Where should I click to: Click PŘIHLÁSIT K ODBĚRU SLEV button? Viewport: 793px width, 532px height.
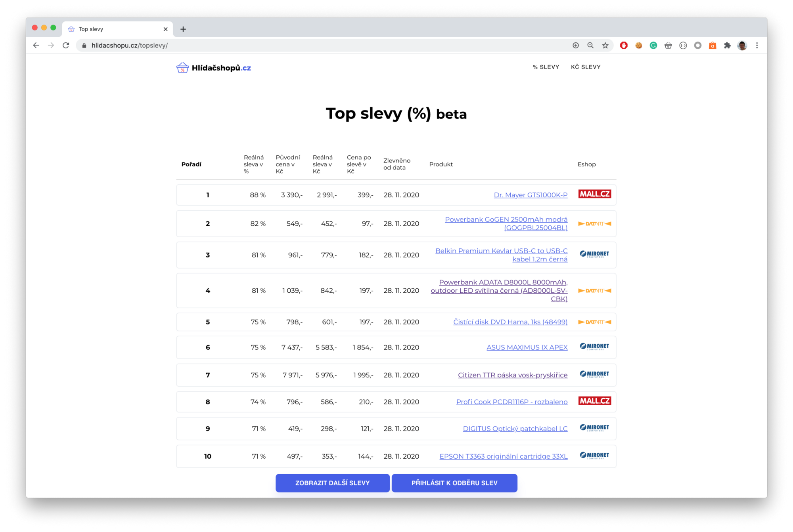click(454, 483)
